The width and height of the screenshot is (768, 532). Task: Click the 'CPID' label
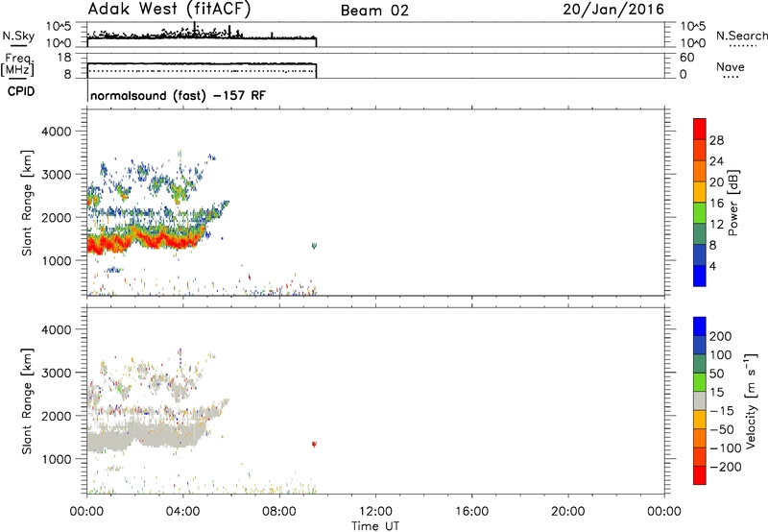(21, 91)
